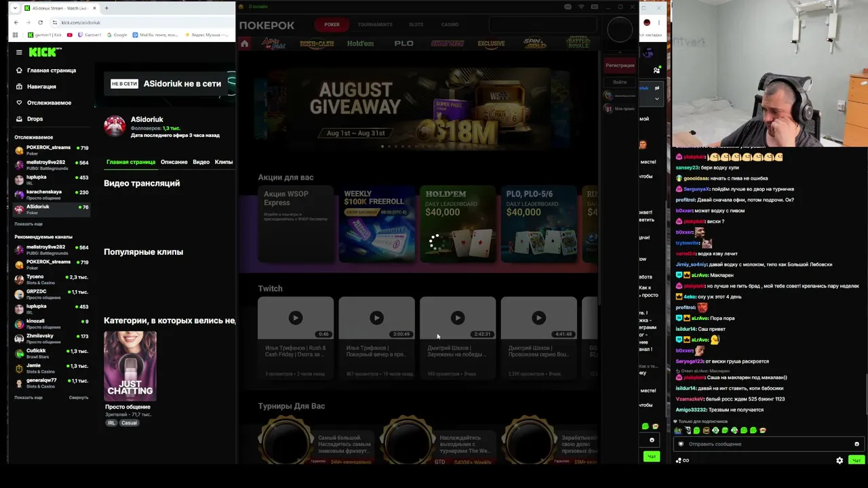Click the Регистрация button in Покерок
The width and height of the screenshot is (868, 488).
pos(620,66)
